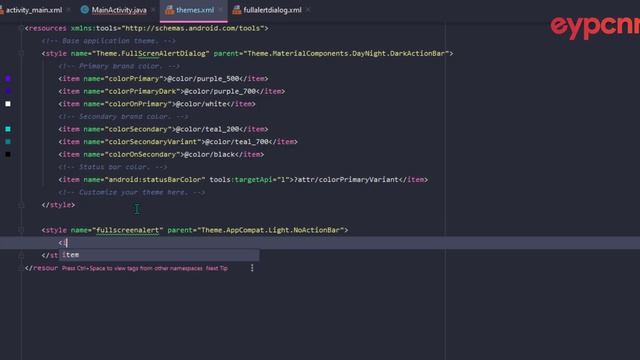This screenshot has width=640, height=360.
Task: Click the 'colorSecondaryVariant' attribute name
Action: [x=153, y=142]
